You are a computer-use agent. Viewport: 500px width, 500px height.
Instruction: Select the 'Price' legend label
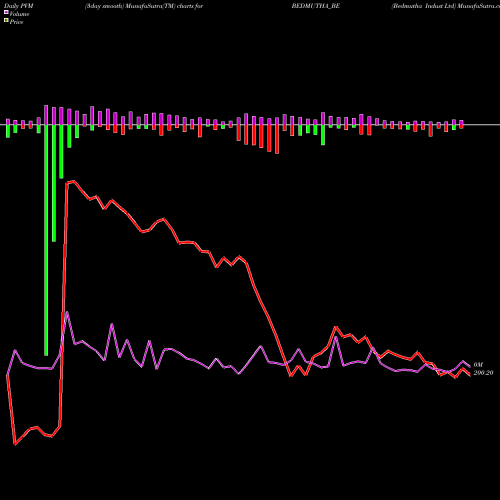pyautogui.click(x=16, y=22)
